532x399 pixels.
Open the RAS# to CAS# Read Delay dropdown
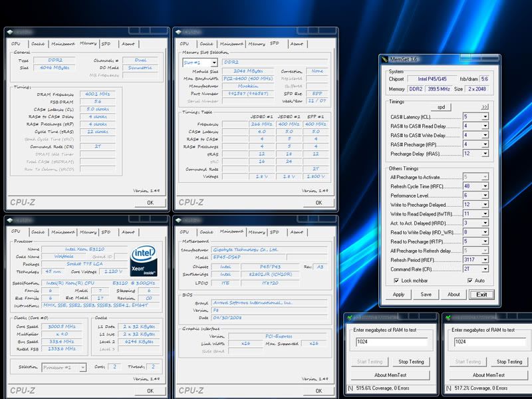coord(485,126)
